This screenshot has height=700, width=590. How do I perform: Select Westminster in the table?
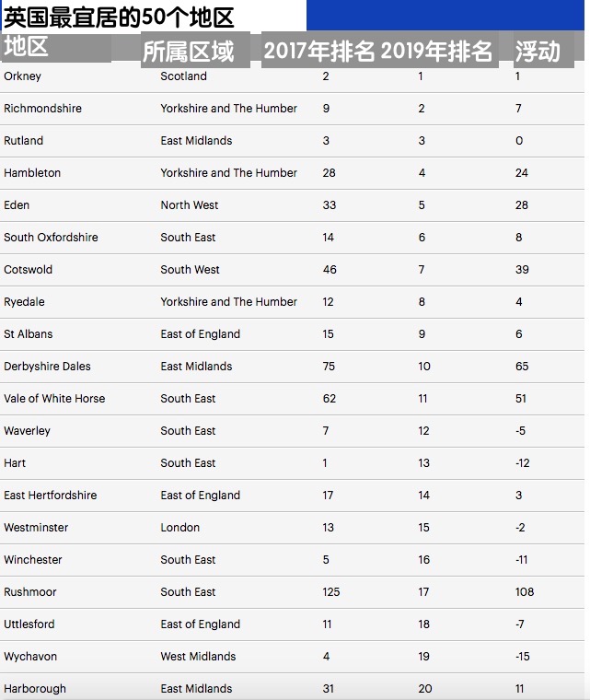coord(36,528)
